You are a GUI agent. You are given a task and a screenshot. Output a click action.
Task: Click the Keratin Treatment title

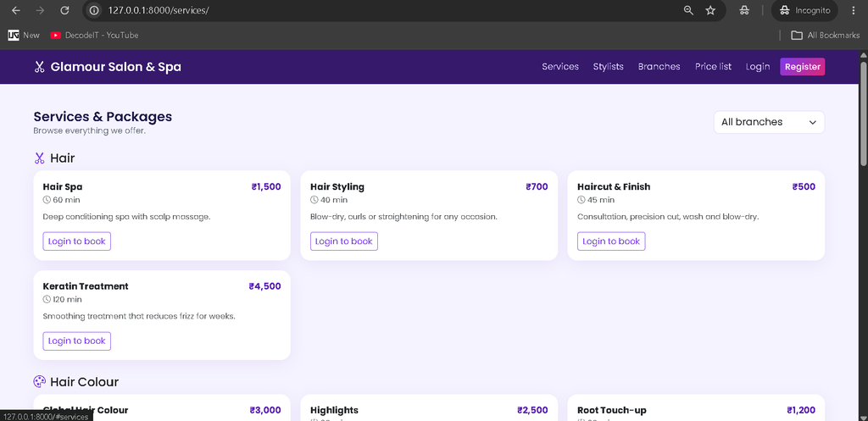pos(86,286)
